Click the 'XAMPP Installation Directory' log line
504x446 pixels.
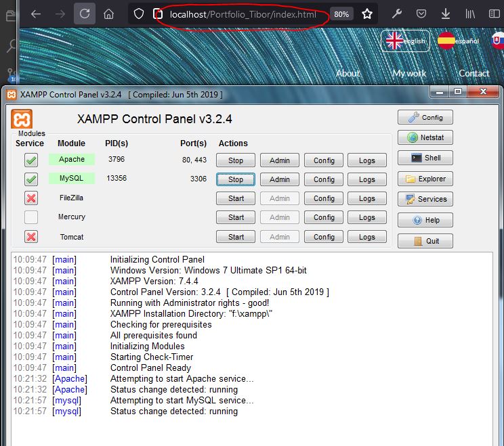click(191, 313)
